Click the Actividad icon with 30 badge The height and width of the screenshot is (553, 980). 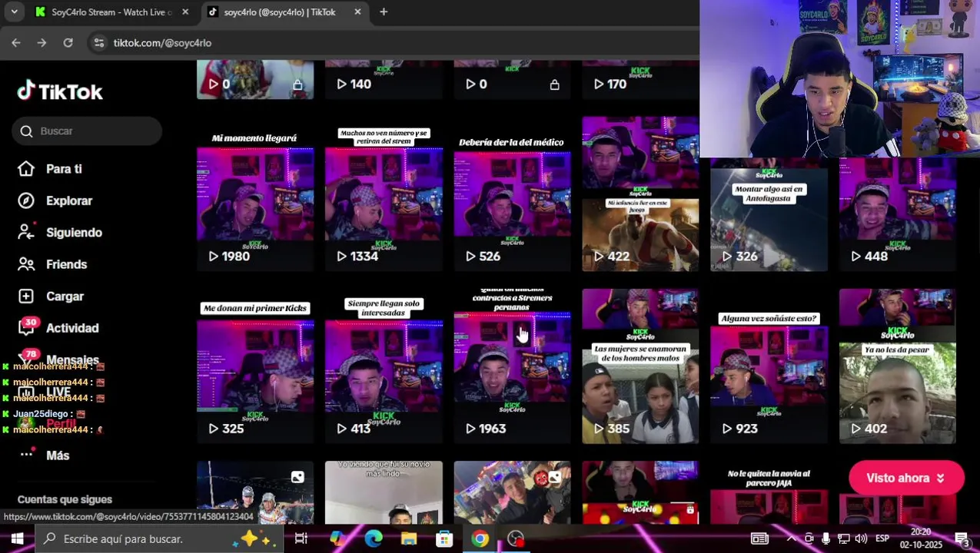[27, 326]
